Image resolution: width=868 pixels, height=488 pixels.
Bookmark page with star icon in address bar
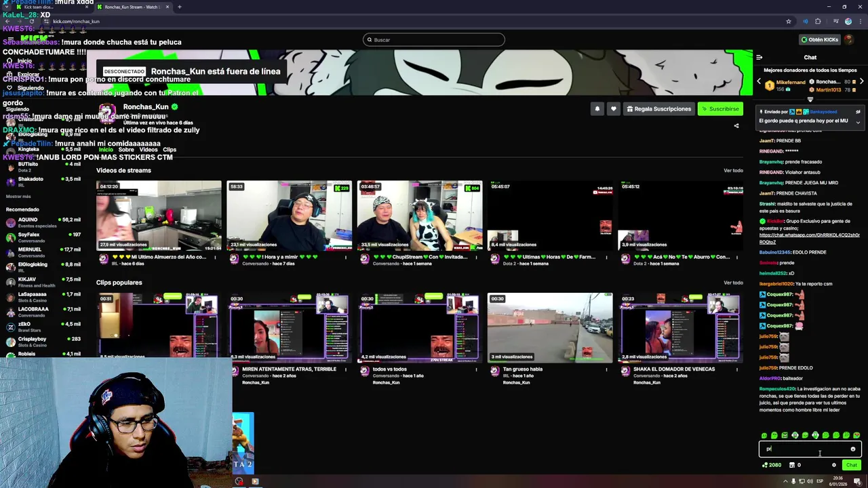(788, 21)
